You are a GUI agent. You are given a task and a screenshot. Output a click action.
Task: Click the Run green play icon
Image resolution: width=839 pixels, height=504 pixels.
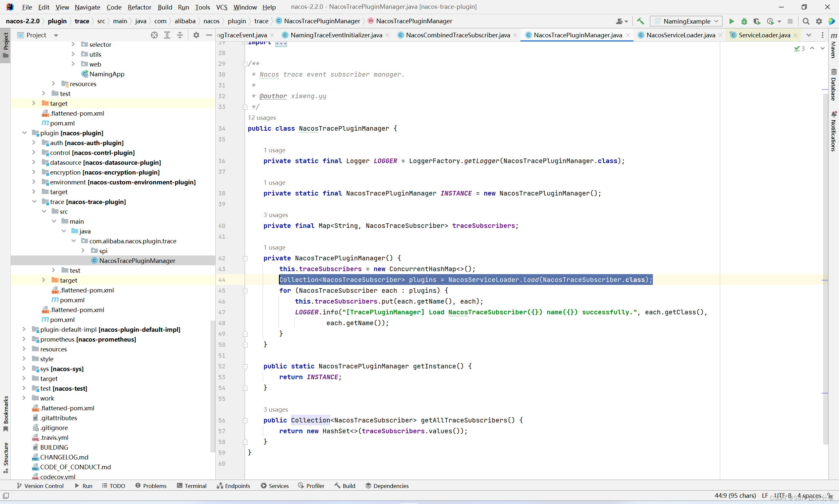(x=731, y=21)
